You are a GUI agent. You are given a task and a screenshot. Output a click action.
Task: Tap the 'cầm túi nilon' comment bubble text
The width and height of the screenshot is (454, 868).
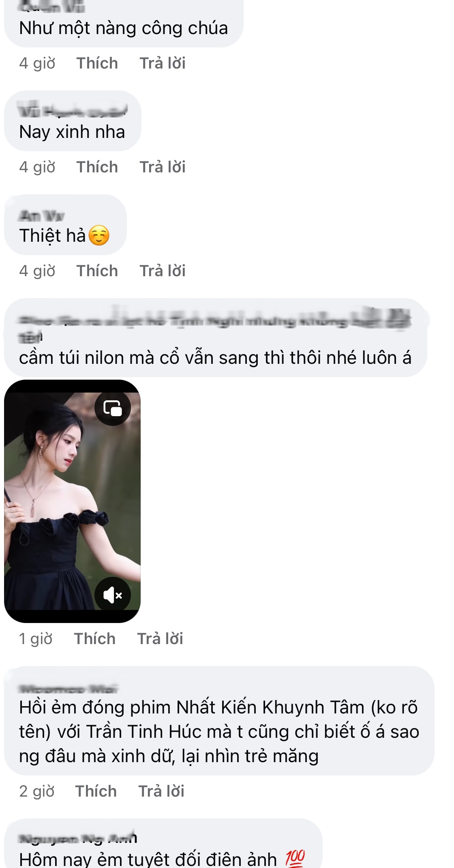(215, 358)
